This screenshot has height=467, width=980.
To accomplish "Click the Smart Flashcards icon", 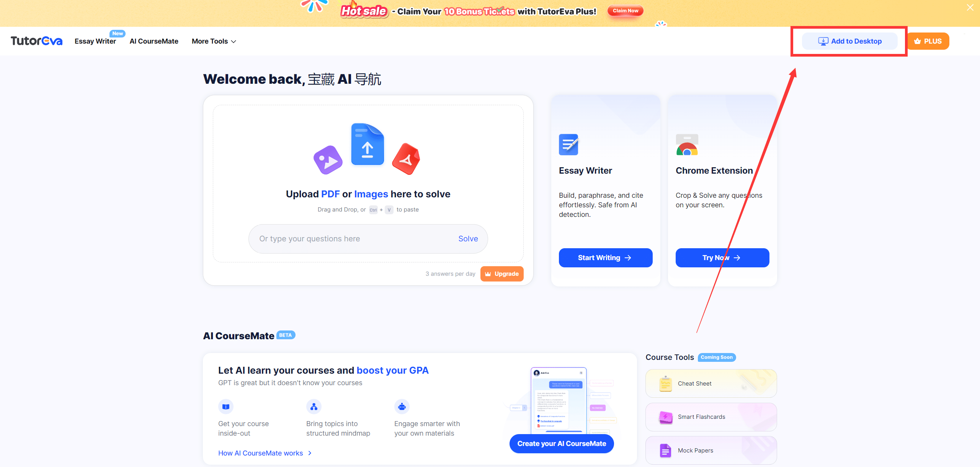I will tap(666, 417).
